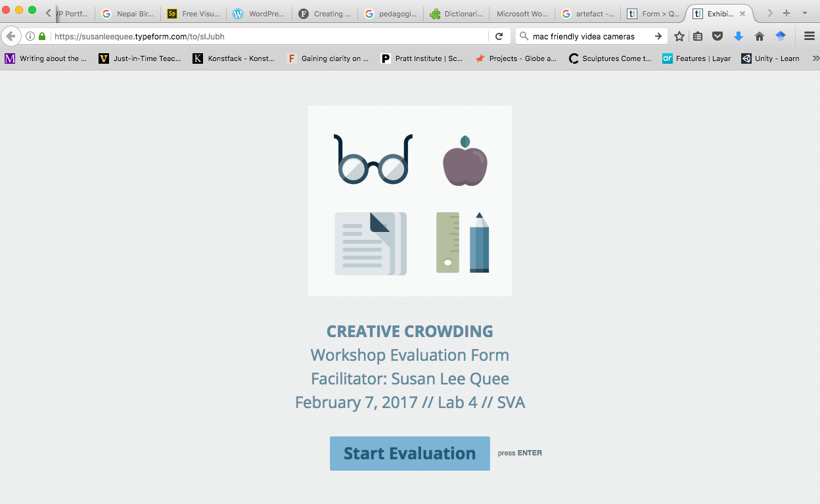Viewport: 820px width, 504px height.
Task: Switch to the WordPre... tab
Action: tap(259, 14)
